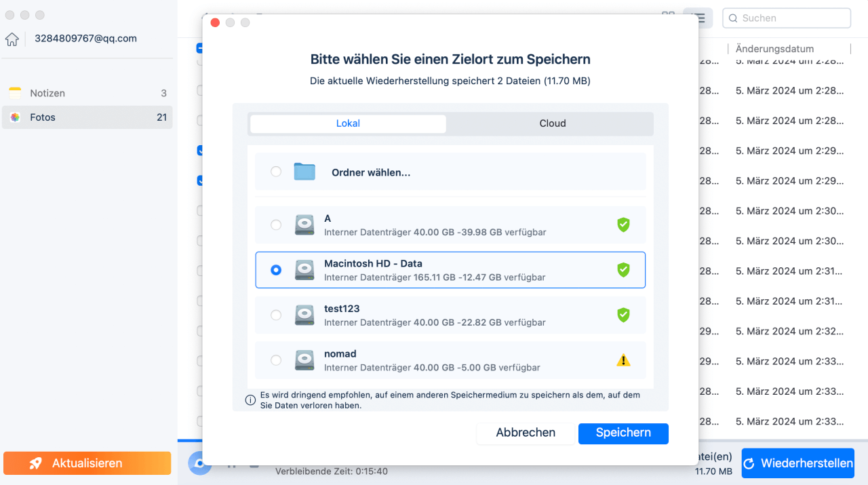Click the account 3284809767@qq.com
Image resolution: width=868 pixels, height=485 pixels.
85,39
